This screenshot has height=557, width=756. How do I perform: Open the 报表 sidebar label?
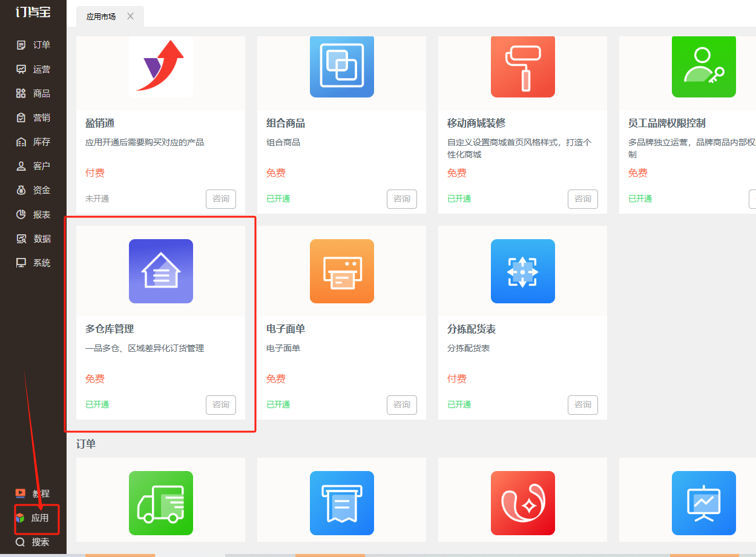(42, 214)
